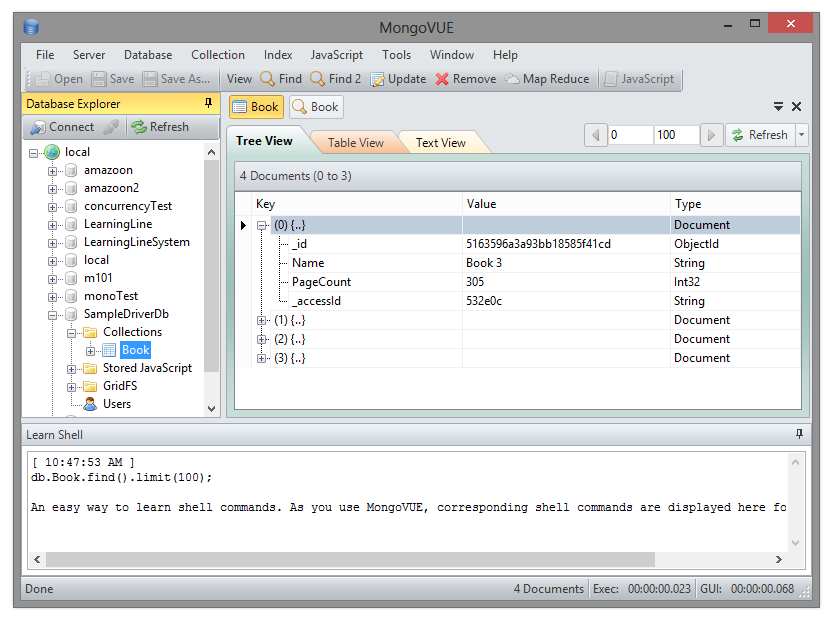Toggle pin on Learn Shell panel
Image resolution: width=833 pixels, height=623 pixels.
[x=798, y=435]
